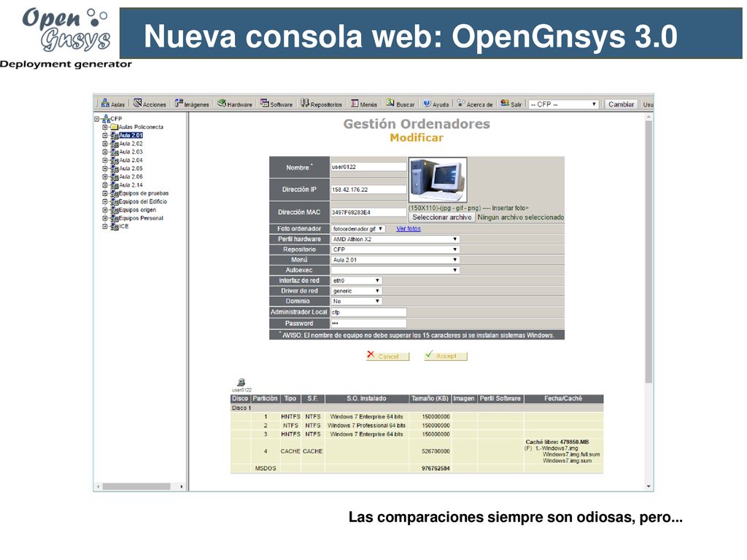Click the Software toolbar icon

pos(264,103)
